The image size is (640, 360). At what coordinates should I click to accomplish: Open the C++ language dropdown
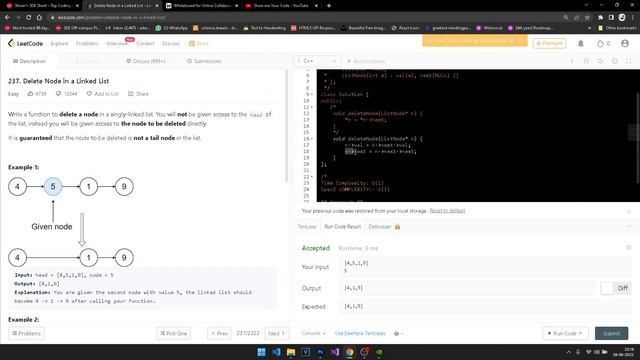tap(317, 61)
